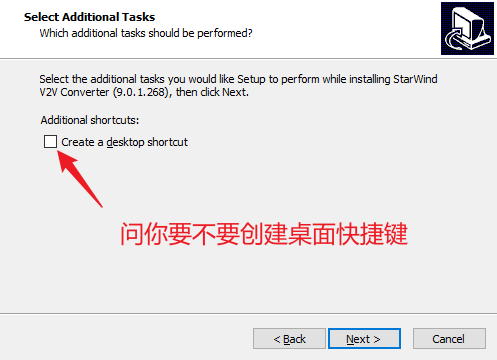
Task: Enable the Create a desktop shortcut checkbox
Action: [50, 142]
